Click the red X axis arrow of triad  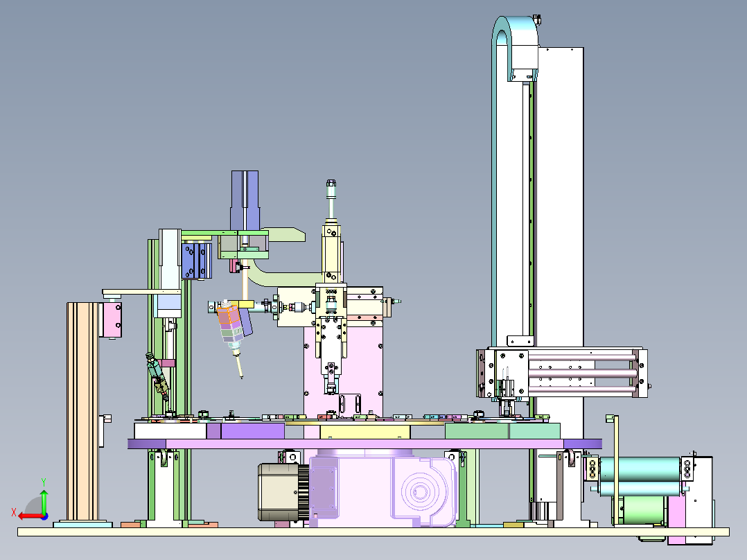pos(30,516)
